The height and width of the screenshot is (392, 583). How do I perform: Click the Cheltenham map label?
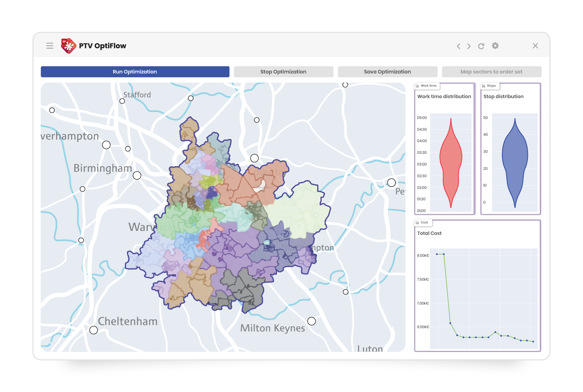point(128,321)
